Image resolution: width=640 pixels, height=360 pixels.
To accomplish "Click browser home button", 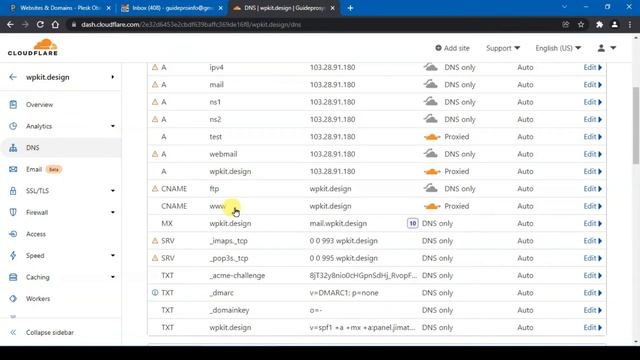I will tap(55, 24).
